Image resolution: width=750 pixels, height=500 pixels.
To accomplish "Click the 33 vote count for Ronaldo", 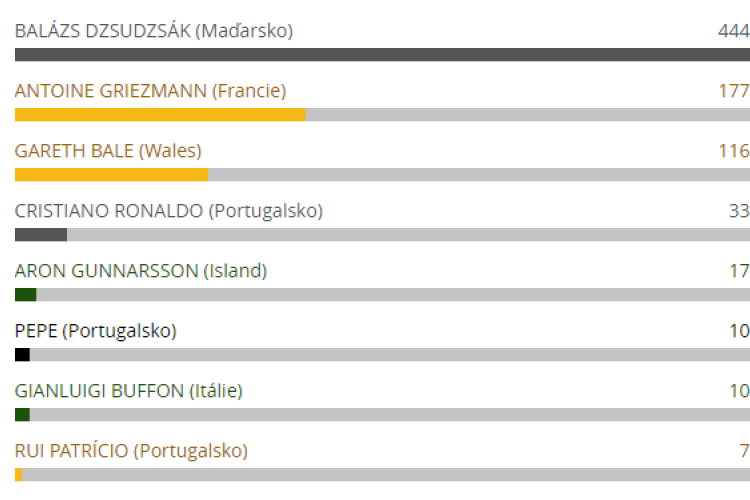I will [x=739, y=211].
